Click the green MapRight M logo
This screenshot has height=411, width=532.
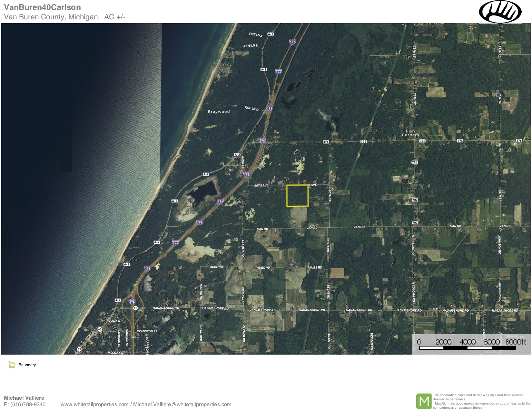pyautogui.click(x=424, y=401)
